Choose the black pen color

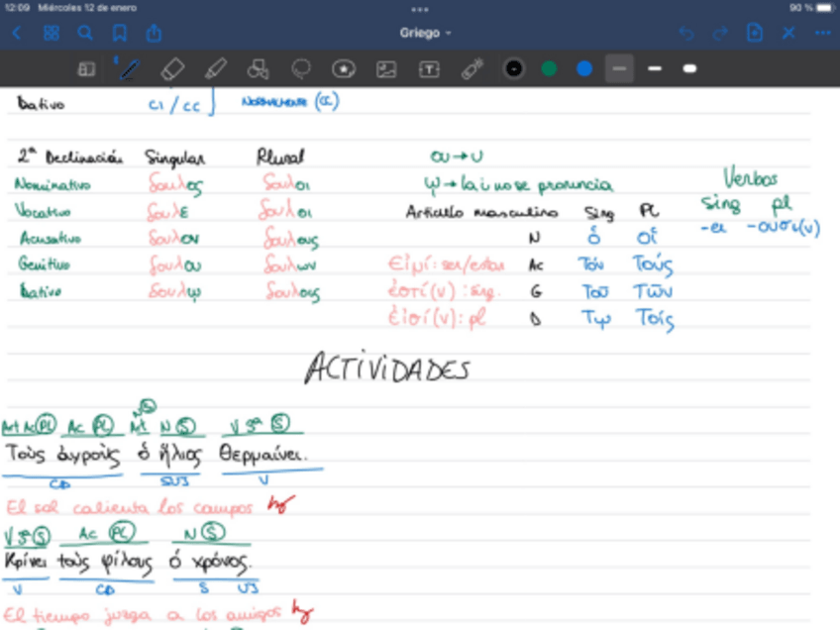click(514, 68)
